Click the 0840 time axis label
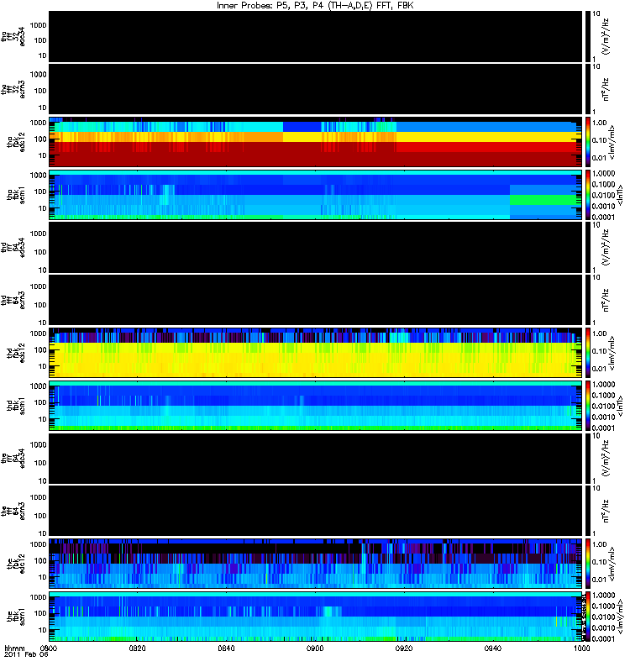This screenshot has height=672, width=630. (x=226, y=648)
